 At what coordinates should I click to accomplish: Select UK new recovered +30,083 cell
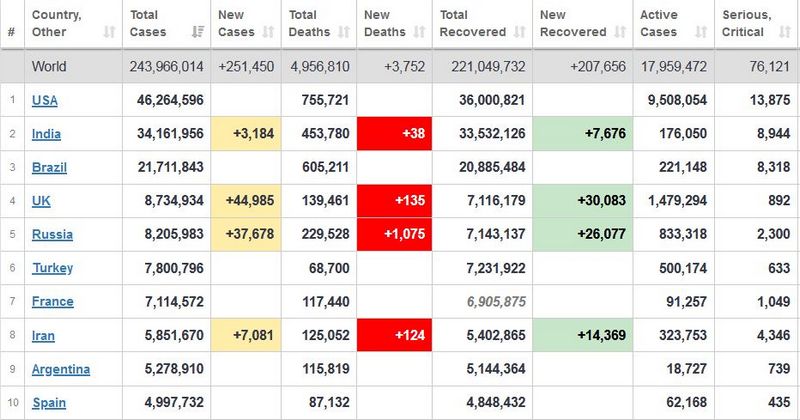tap(583, 201)
